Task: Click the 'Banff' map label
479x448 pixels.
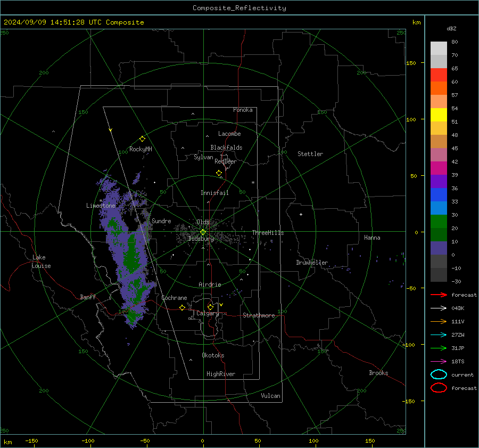Action: point(88,297)
